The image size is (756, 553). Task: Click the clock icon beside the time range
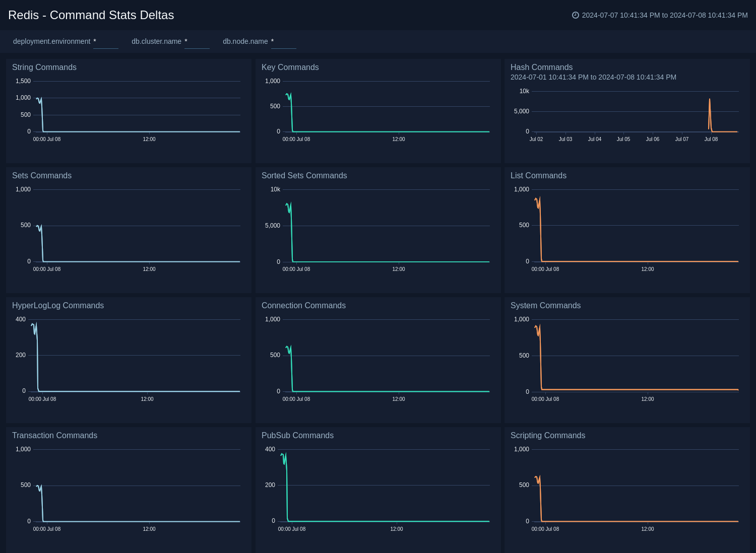[x=575, y=15]
